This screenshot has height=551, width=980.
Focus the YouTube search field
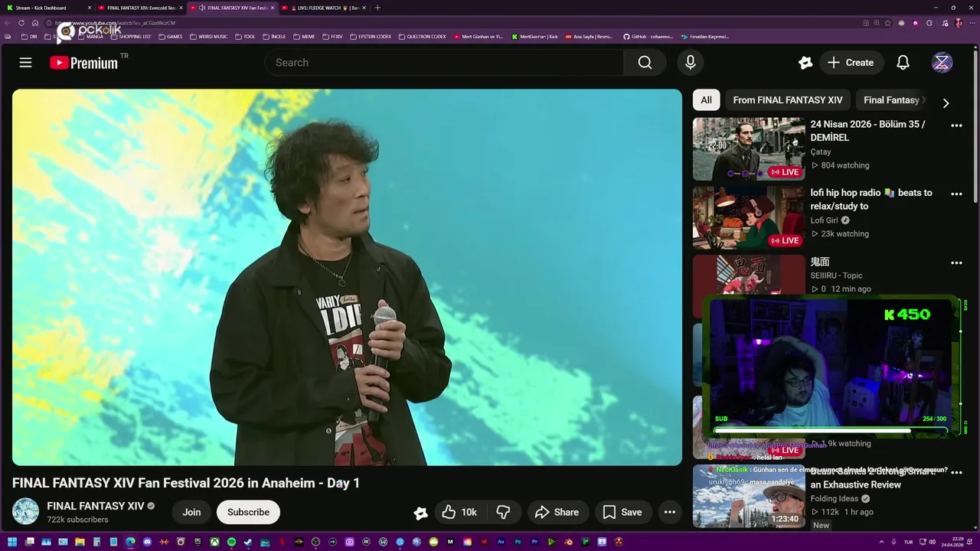tap(444, 63)
